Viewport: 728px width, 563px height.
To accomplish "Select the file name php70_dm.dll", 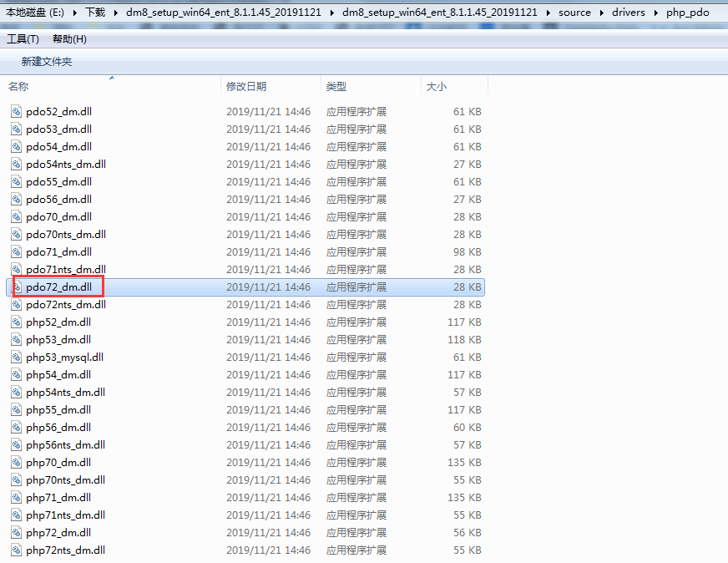I will 58,463.
